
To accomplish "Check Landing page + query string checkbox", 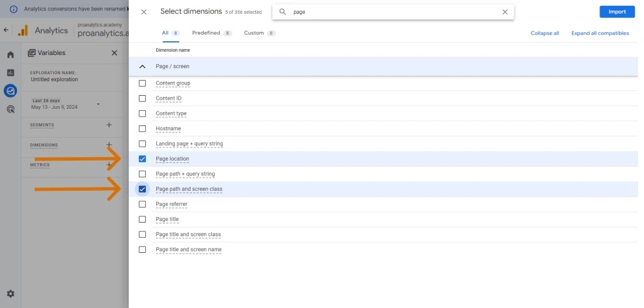I will 142,144.
